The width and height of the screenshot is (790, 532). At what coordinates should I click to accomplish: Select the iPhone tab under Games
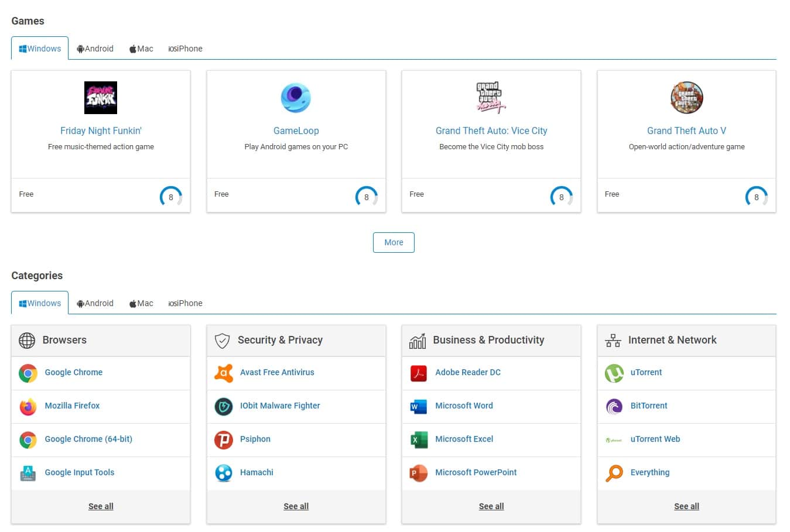185,49
